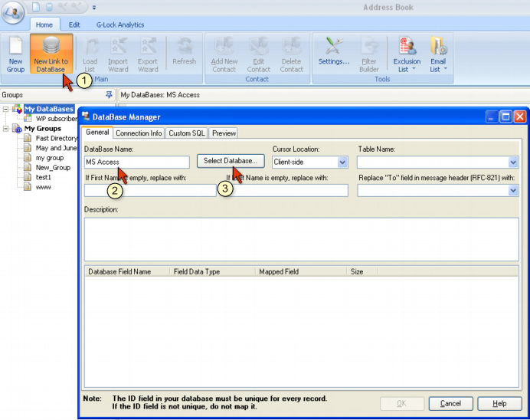Screen dimensions: 530x420
Task: Select General tab in DataBase Manager
Action: (x=97, y=133)
